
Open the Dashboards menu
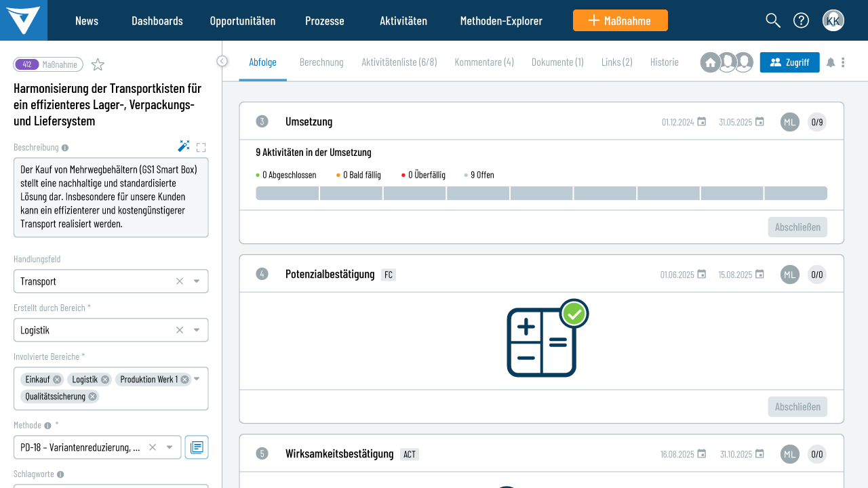pyautogui.click(x=157, y=20)
